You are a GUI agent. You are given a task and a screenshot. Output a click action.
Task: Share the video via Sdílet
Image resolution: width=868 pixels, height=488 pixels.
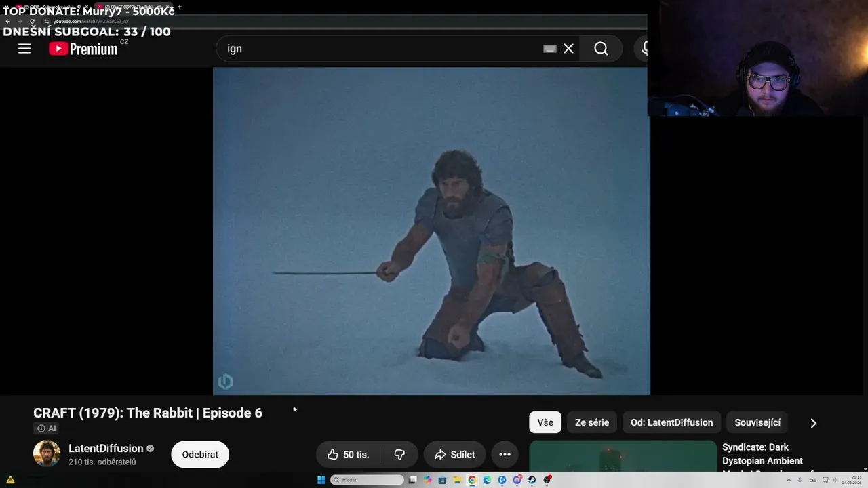(x=454, y=454)
